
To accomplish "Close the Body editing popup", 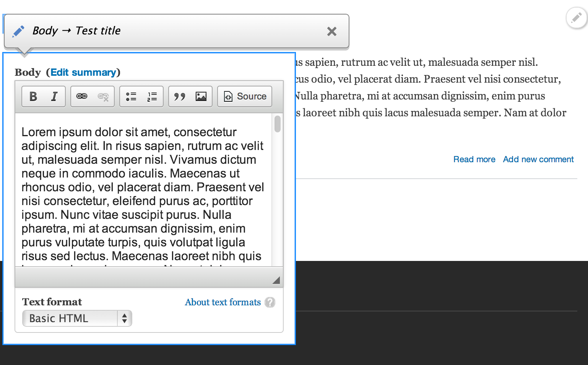I will pos(331,31).
